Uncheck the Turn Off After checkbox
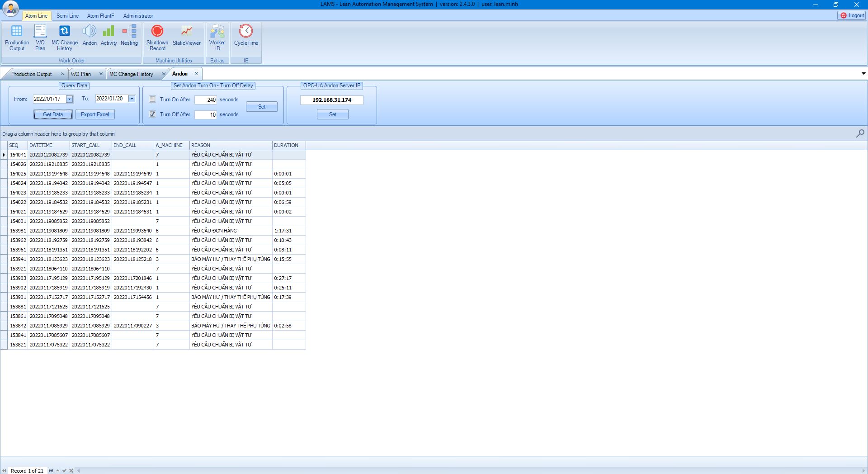This screenshot has height=474, width=868. [152, 114]
